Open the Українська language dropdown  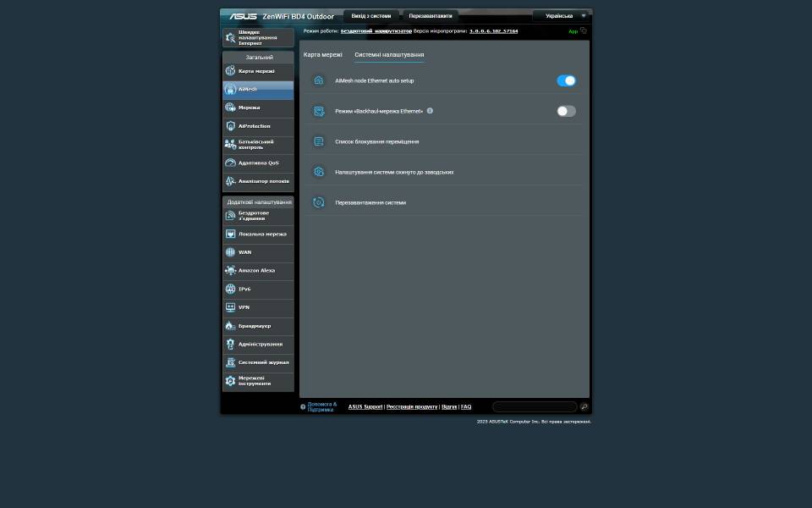click(562, 16)
